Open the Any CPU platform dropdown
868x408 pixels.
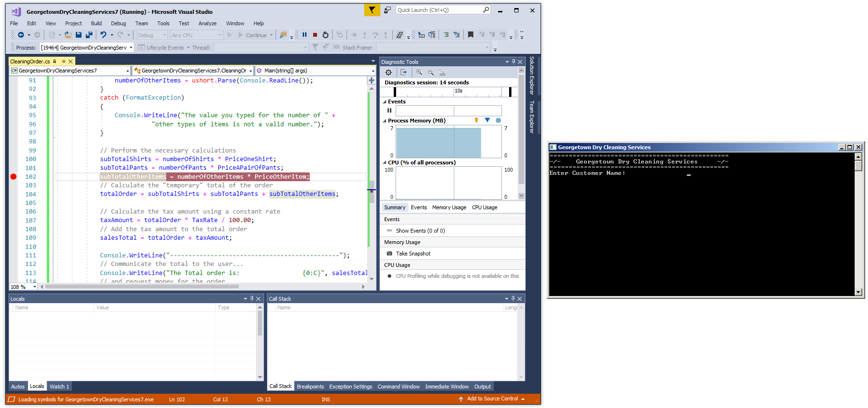coord(197,35)
